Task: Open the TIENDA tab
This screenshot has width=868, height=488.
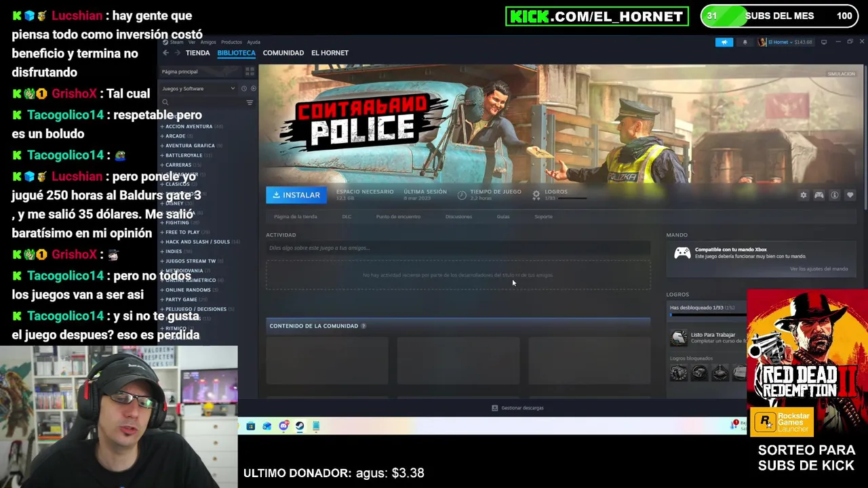Action: (197, 53)
